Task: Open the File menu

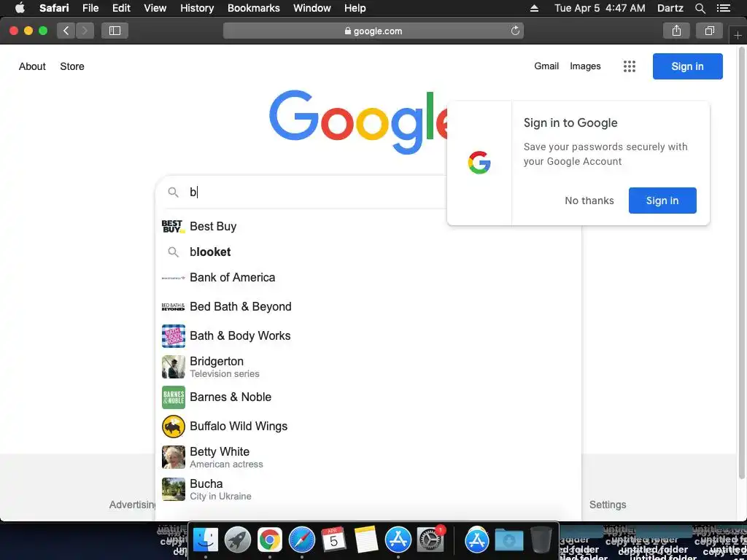Action: [x=90, y=8]
